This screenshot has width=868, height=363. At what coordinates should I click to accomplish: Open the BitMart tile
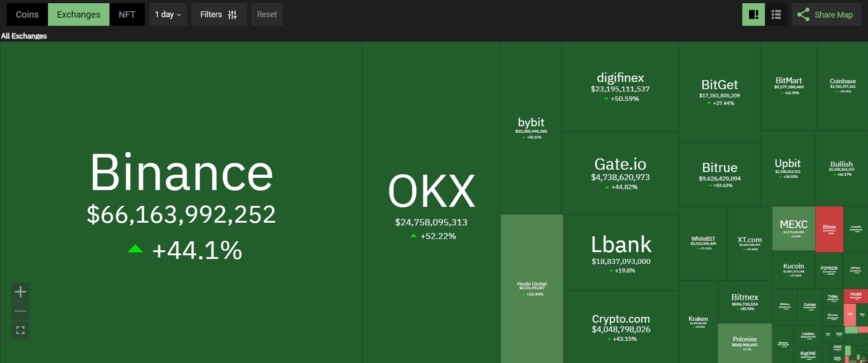[789, 86]
